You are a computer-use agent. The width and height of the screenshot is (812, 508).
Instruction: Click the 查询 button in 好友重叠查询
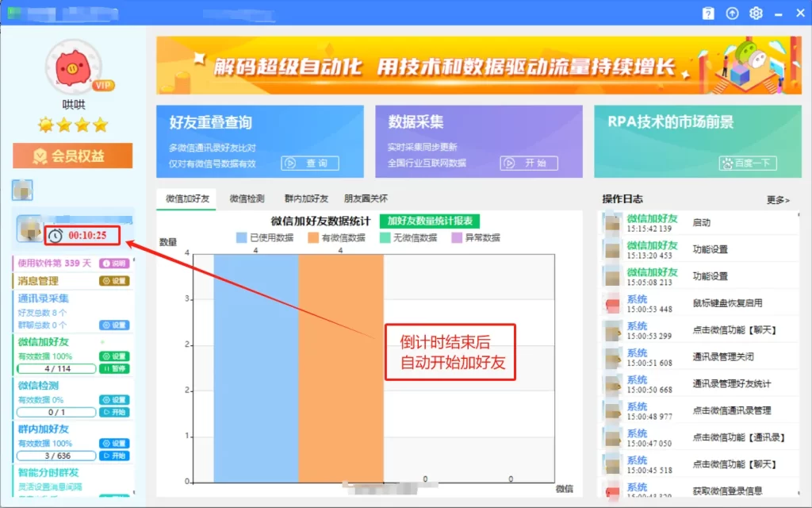[x=309, y=164]
